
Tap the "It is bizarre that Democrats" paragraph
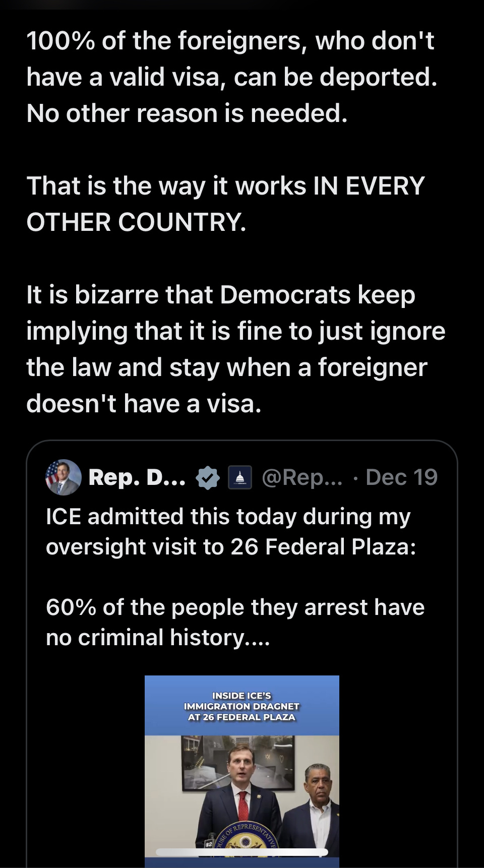coord(235,349)
